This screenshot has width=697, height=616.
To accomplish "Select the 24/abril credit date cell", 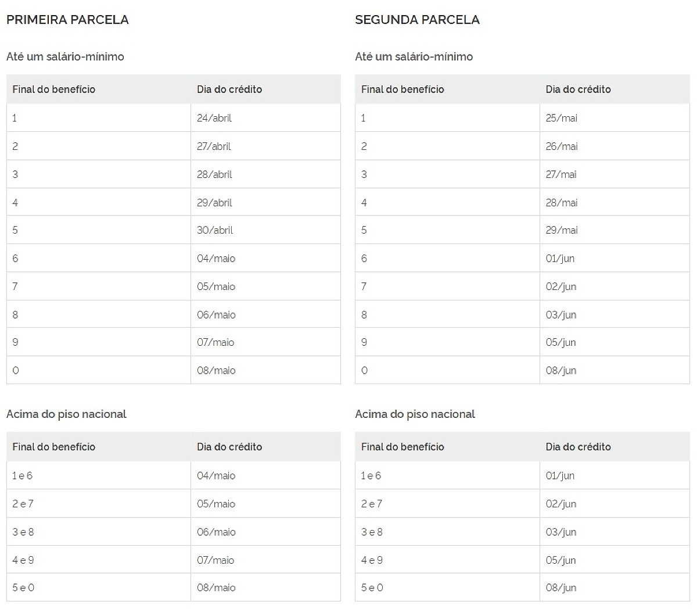I will [x=214, y=118].
